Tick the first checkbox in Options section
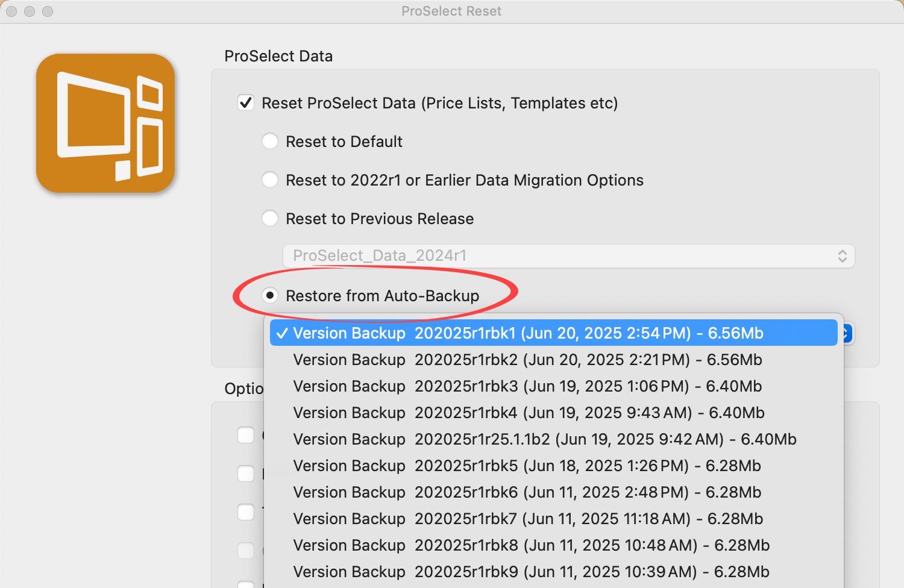 (246, 435)
